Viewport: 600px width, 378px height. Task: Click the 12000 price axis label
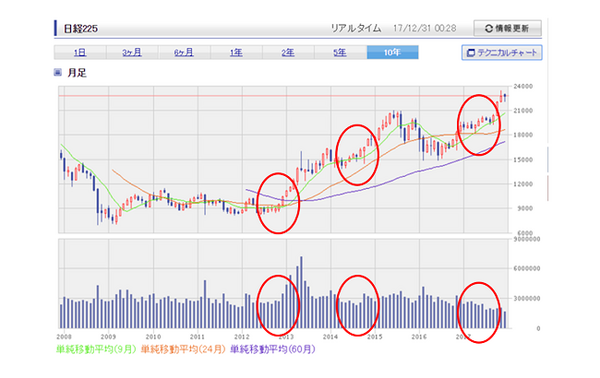[523, 184]
